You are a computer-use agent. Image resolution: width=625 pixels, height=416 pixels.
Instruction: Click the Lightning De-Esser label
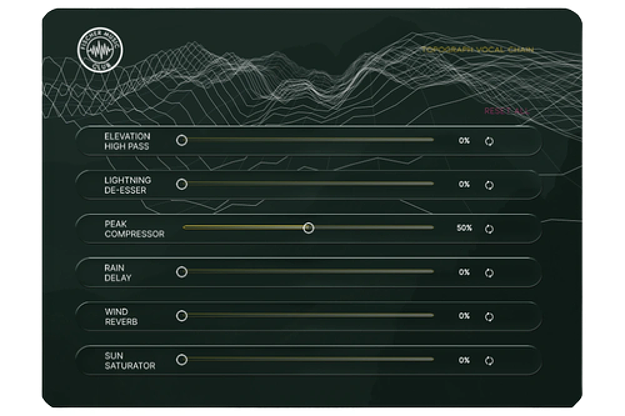click(x=128, y=185)
